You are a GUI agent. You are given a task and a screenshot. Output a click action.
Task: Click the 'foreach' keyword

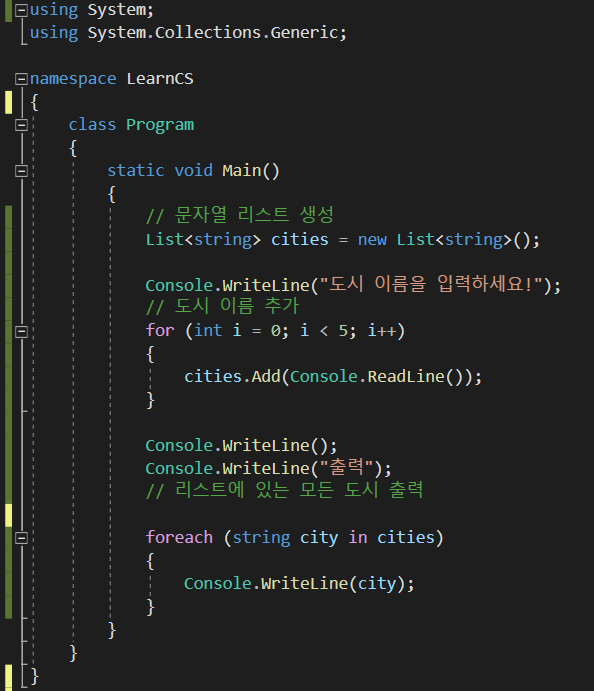tap(179, 538)
